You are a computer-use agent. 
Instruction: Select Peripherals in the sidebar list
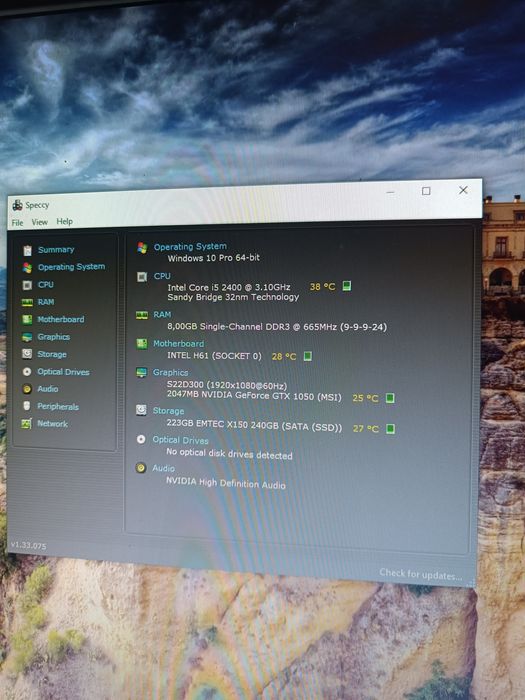click(58, 407)
